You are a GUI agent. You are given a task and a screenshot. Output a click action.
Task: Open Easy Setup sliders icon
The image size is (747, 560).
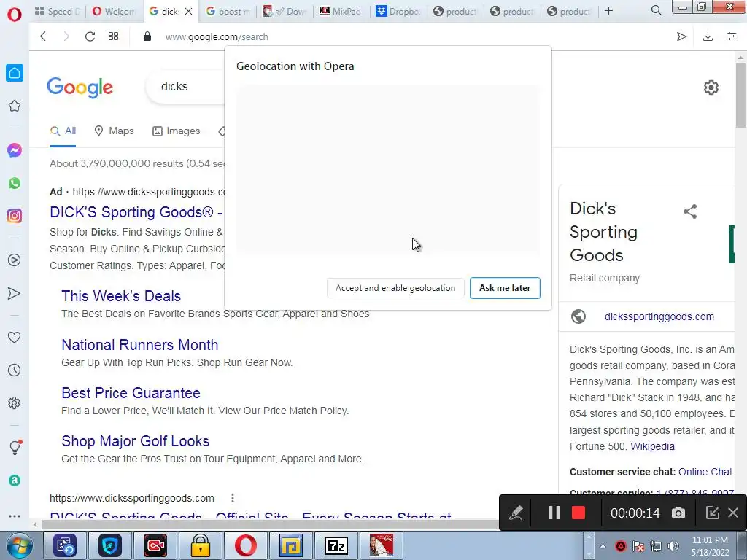click(x=732, y=36)
